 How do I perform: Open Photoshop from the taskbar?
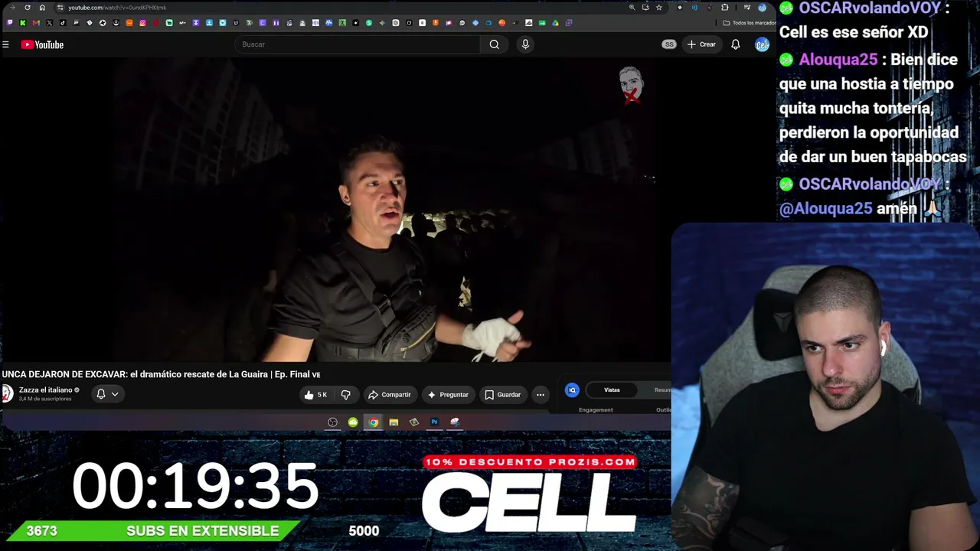click(434, 422)
